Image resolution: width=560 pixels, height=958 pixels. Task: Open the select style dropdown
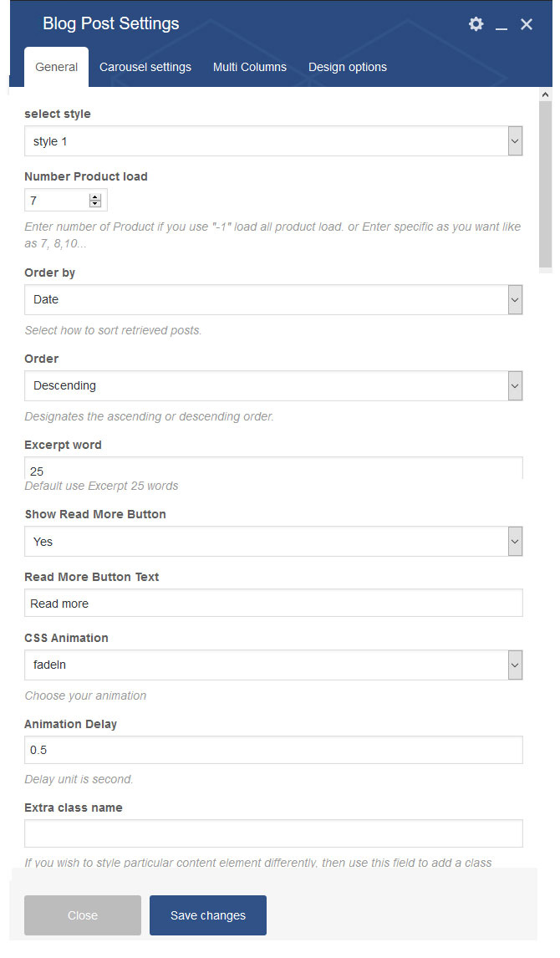273,141
